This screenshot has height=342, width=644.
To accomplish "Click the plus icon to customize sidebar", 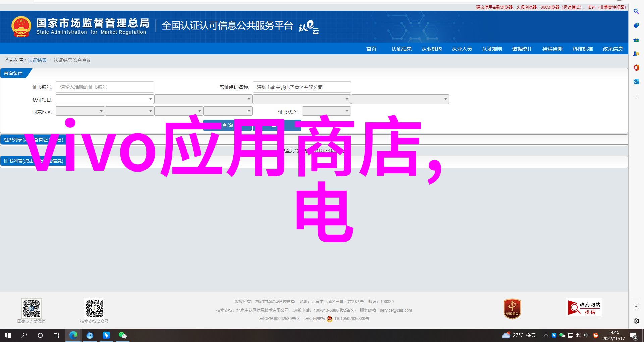I will coord(636,97).
